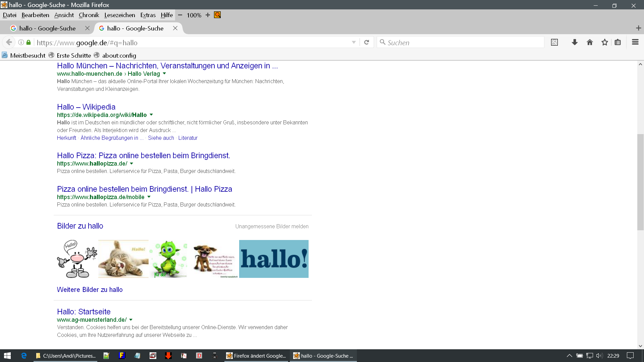The height and width of the screenshot is (362, 644).
Task: Switch to the first hallo Google-Suche tab
Action: pos(47,28)
